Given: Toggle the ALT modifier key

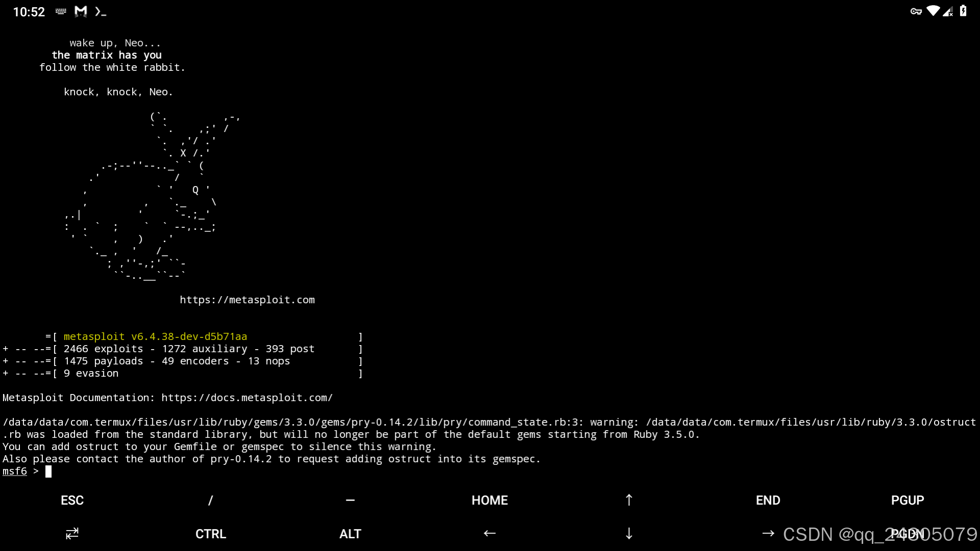Looking at the screenshot, I should (350, 534).
